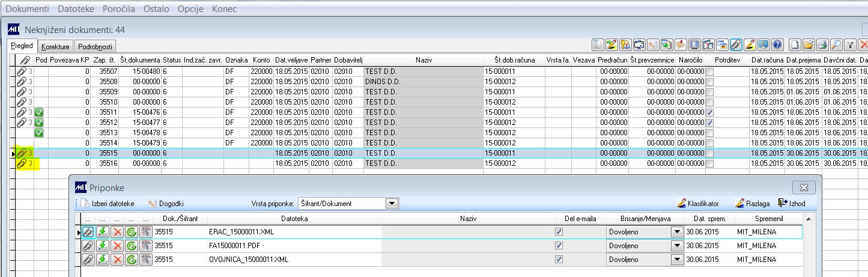Screen dimensions: 868x277
Task: Click the printer icon in the toolbar
Action: (x=822, y=44)
